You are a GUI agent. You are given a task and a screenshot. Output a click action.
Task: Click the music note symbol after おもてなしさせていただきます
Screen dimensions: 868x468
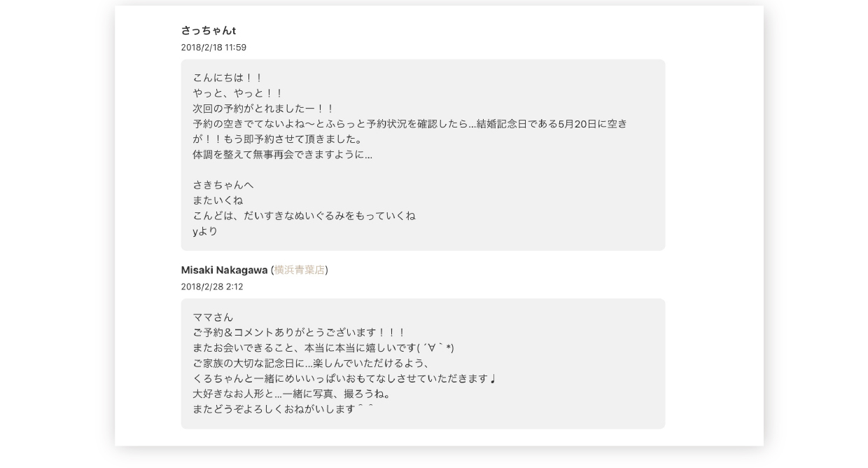tap(493, 379)
